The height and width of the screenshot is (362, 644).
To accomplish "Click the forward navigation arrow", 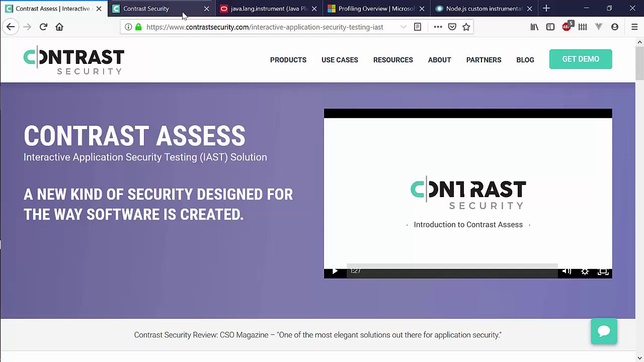I will tap(27, 27).
